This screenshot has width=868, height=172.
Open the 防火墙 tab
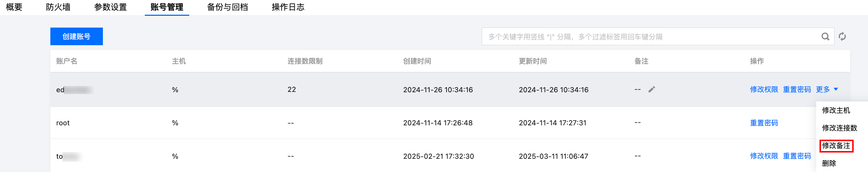[x=58, y=7]
